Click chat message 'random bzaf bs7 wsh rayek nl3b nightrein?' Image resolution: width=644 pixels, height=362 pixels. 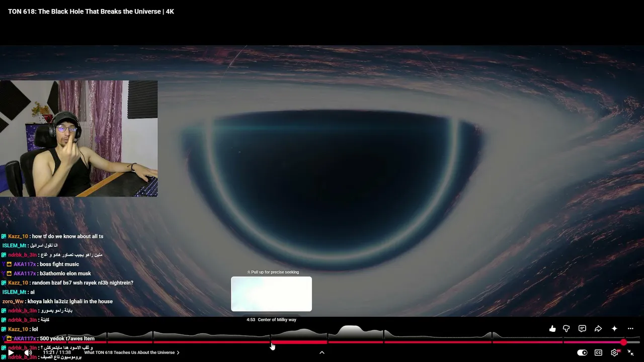click(x=83, y=283)
